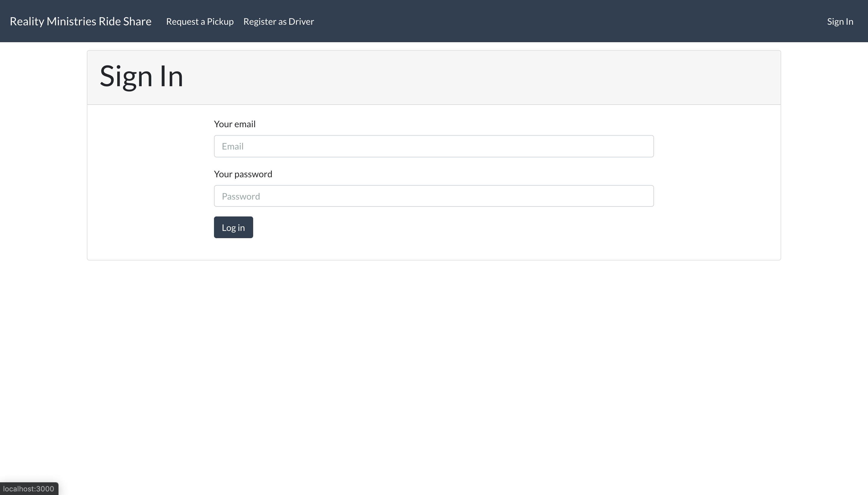Screen dimensions: 868x495
Task: Click the Sign In navbar link
Action: coord(840,21)
